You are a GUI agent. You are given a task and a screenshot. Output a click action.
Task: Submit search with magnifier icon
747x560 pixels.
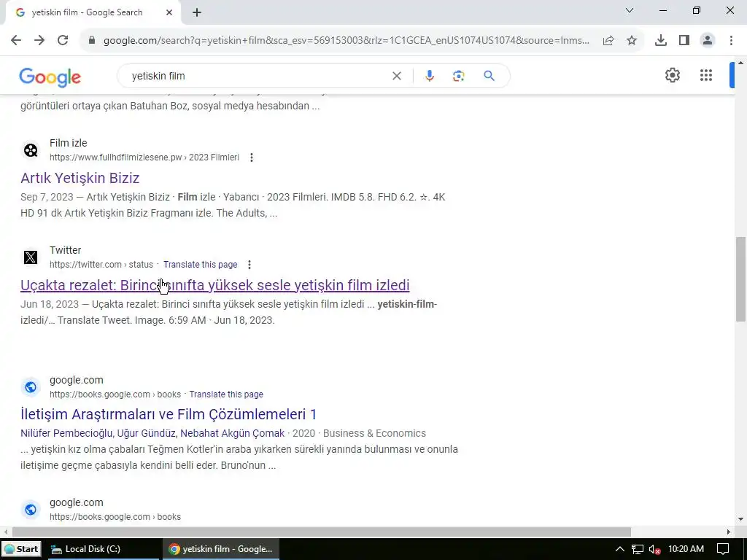(x=489, y=76)
